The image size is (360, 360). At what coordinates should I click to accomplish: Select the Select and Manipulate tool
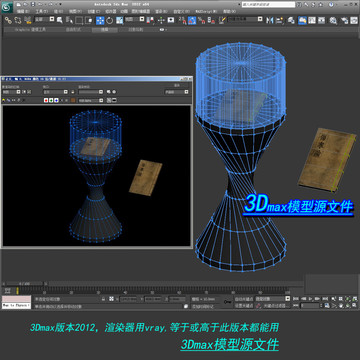click(x=161, y=20)
